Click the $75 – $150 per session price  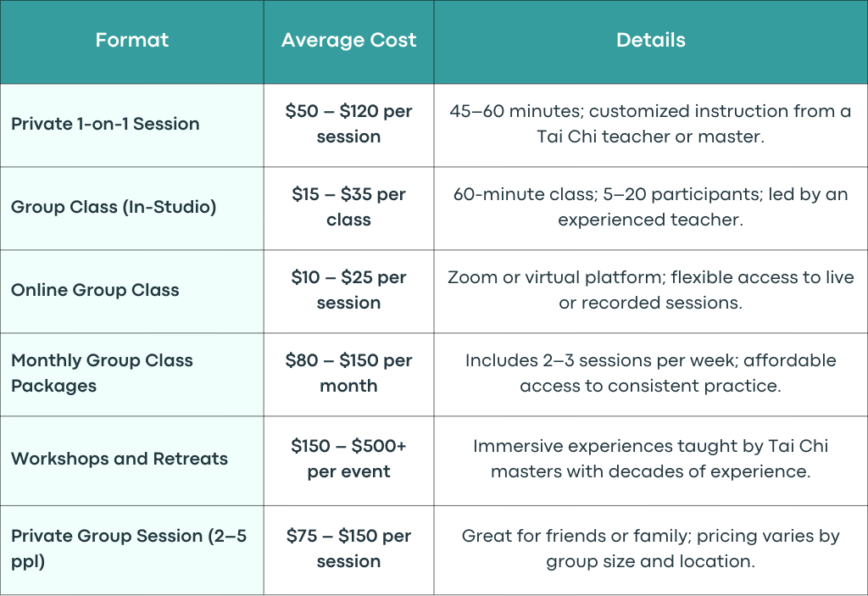348,549
